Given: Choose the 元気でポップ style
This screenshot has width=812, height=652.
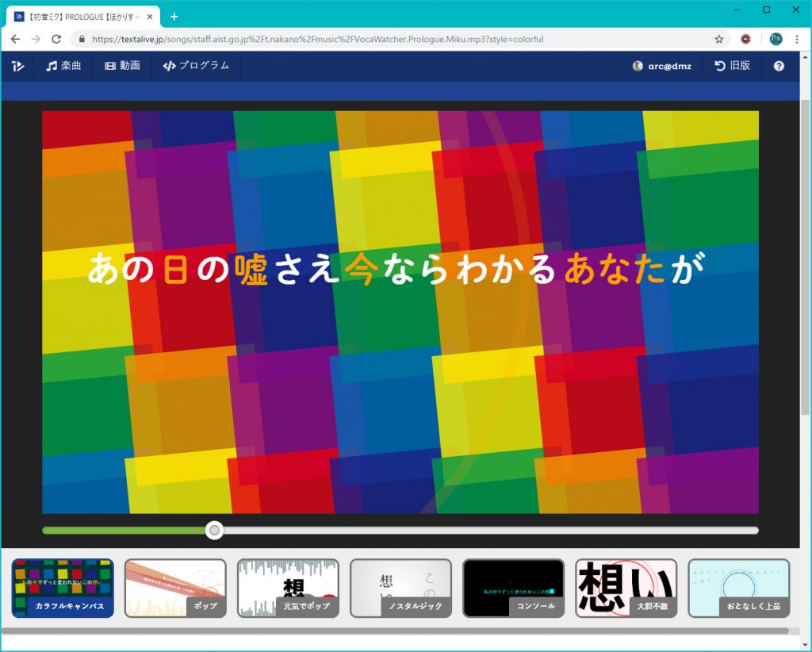Looking at the screenshot, I should pyautogui.click(x=288, y=588).
